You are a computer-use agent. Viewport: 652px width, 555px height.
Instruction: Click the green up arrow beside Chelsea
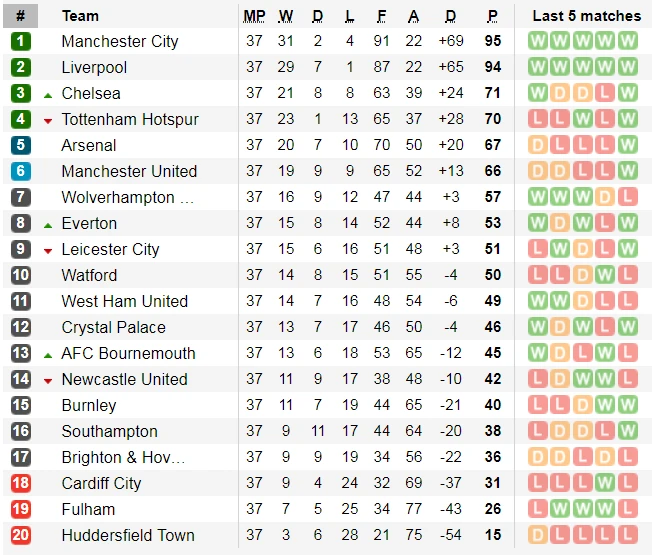pos(48,96)
